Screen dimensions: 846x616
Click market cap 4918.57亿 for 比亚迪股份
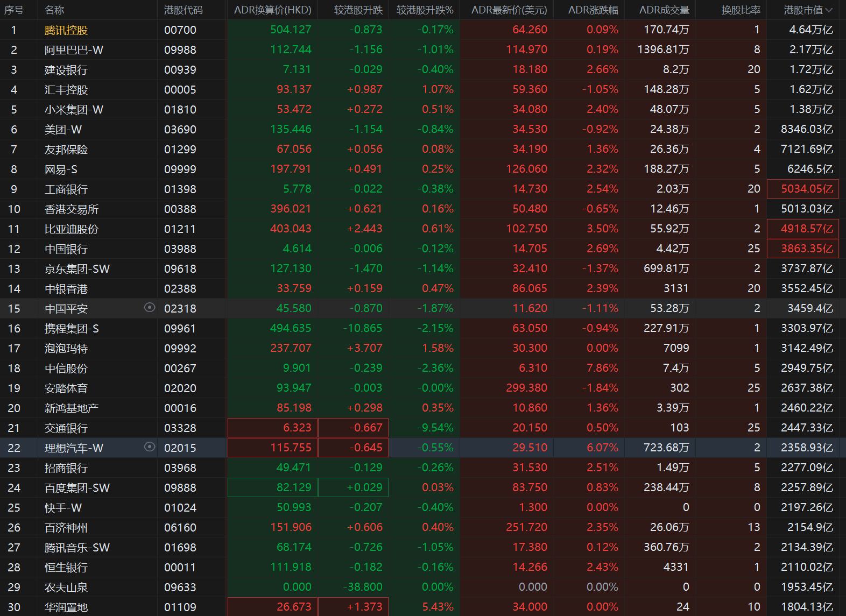point(802,229)
